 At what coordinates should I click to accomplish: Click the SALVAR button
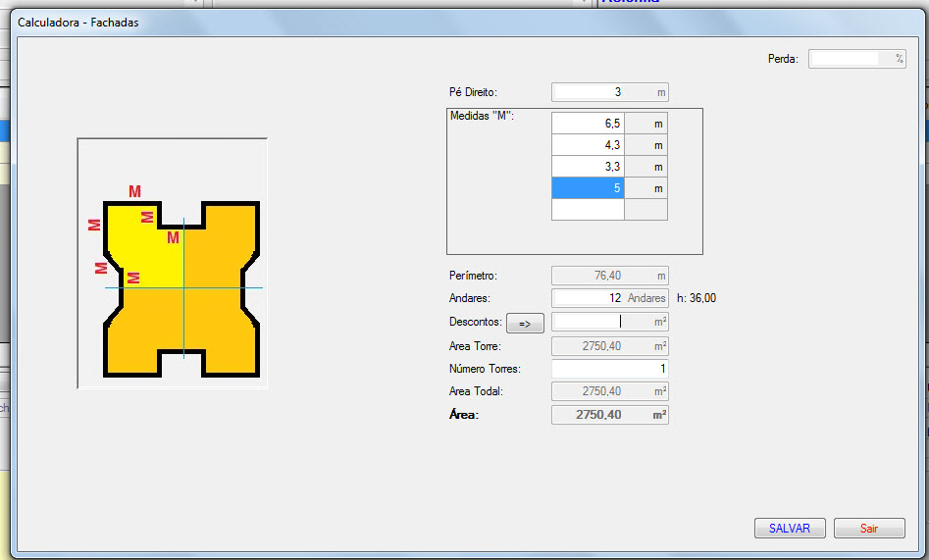[789, 528]
